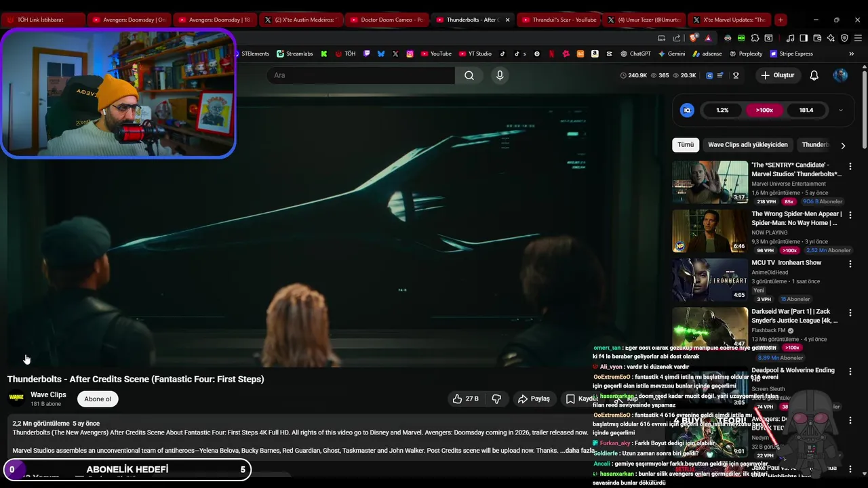Open Brave VPN shield icon
The height and width of the screenshot is (488, 868).
tap(844, 38)
